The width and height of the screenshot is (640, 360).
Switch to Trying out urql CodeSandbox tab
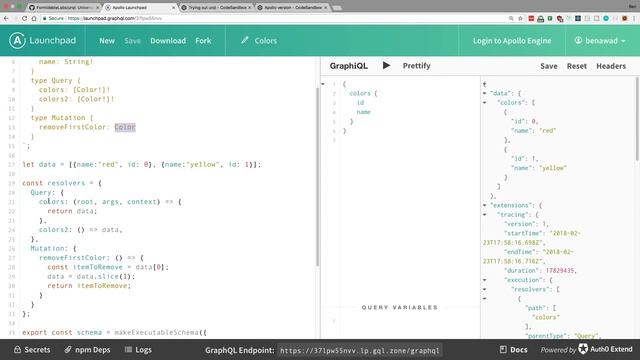pos(216,7)
